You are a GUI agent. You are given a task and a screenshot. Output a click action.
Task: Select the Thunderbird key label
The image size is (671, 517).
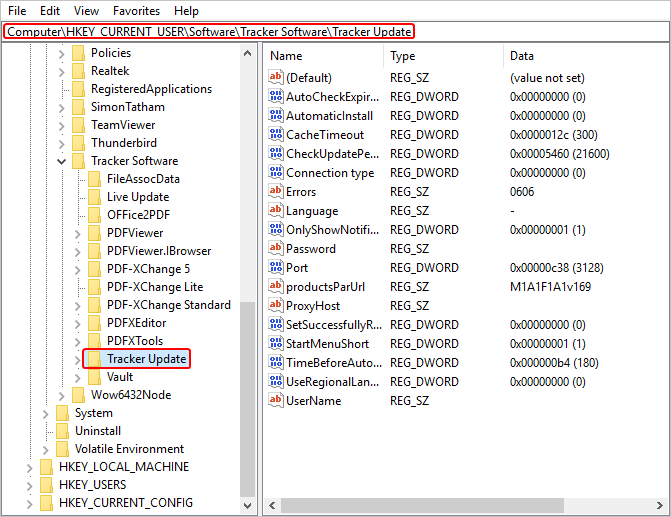point(124,143)
